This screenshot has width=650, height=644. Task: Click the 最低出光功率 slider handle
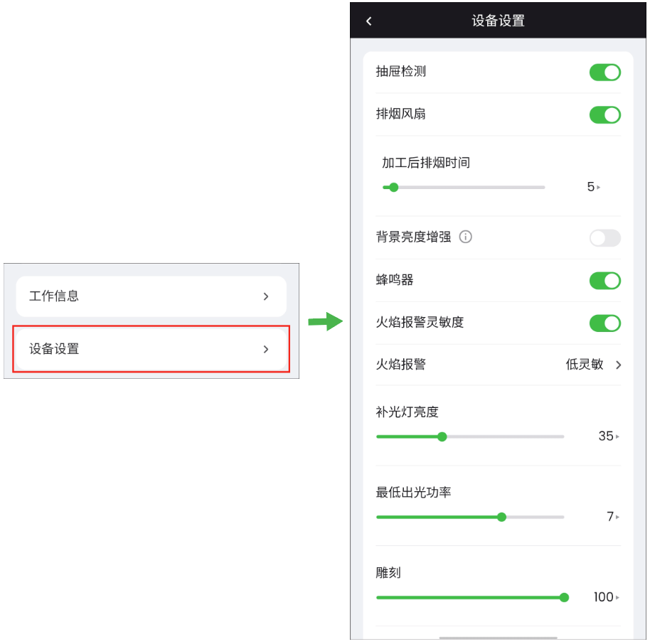click(501, 517)
